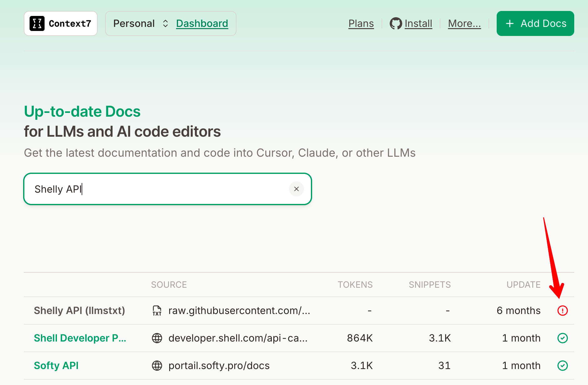588x385 pixels.
Task: Click the globe icon beside portail.softy.pro
Action: 157,366
